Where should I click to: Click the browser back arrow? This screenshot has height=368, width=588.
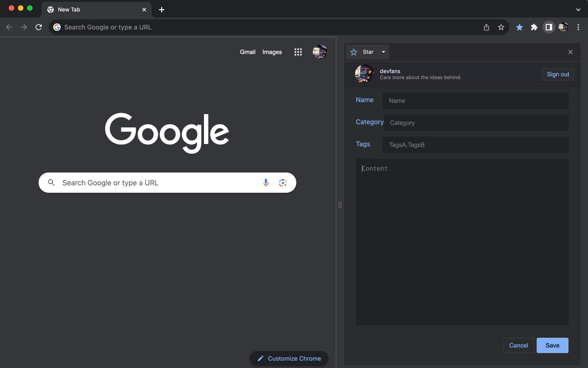(x=9, y=27)
